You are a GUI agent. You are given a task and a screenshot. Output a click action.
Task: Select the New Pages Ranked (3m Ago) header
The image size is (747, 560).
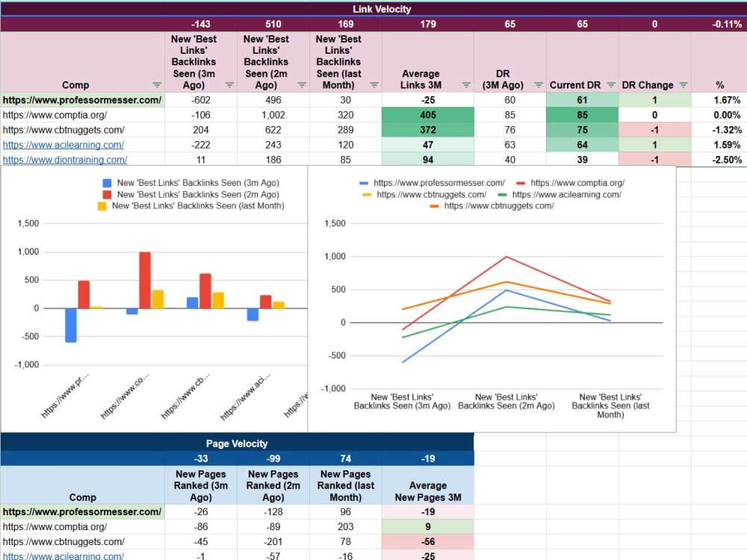pyautogui.click(x=201, y=485)
